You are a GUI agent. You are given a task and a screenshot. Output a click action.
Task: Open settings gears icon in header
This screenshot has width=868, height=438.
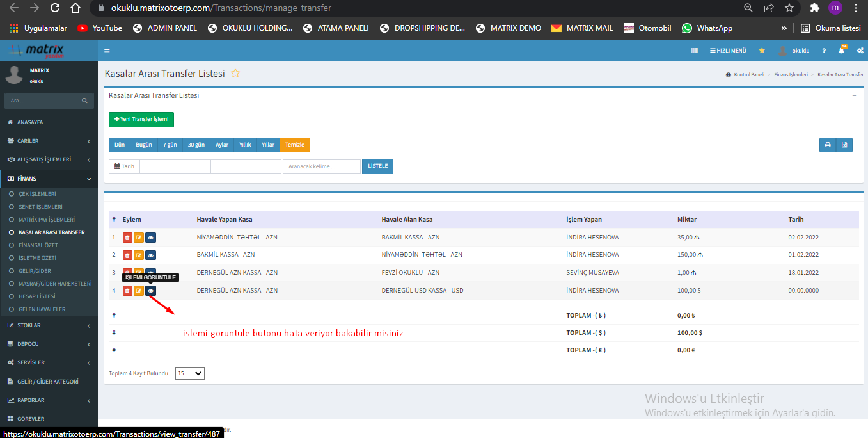[x=860, y=51]
